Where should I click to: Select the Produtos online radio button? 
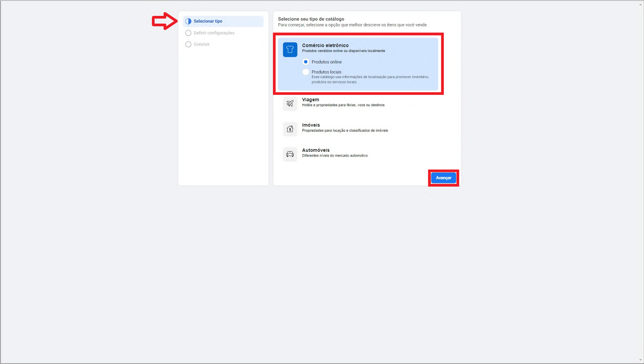306,62
